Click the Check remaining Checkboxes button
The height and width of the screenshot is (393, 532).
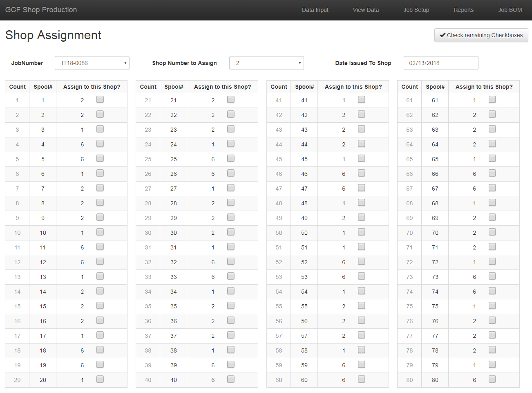pos(481,35)
